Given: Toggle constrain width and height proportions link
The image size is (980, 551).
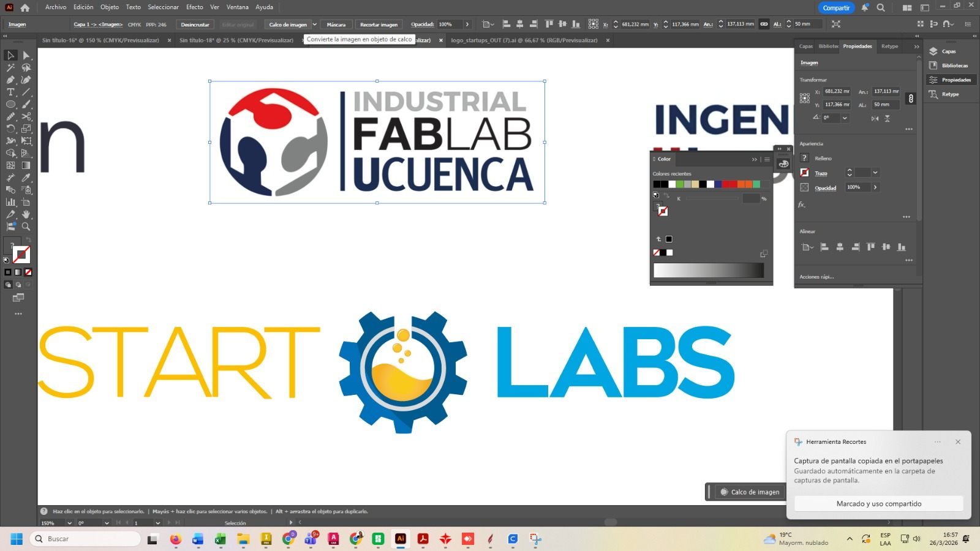Looking at the screenshot, I should [x=911, y=98].
